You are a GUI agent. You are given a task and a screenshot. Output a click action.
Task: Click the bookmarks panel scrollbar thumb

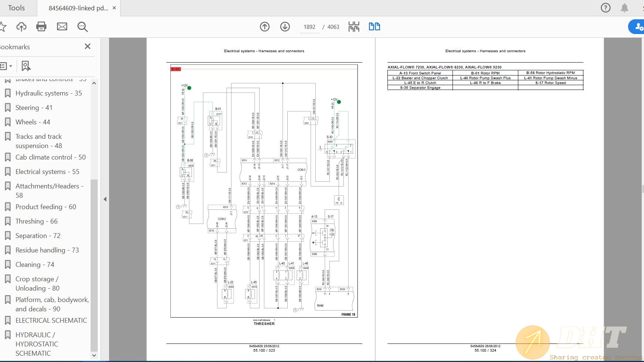point(94,265)
